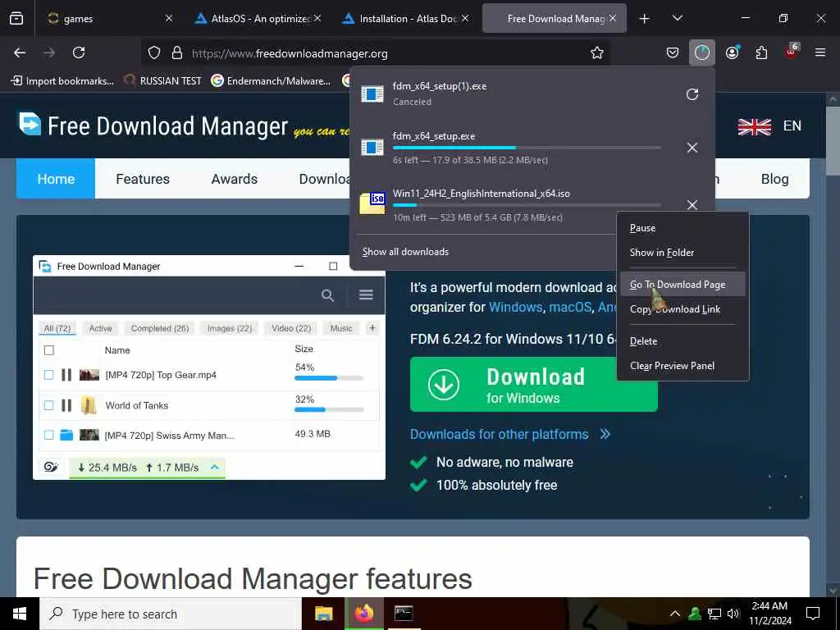Open the Extensions puzzle icon

[761, 52]
